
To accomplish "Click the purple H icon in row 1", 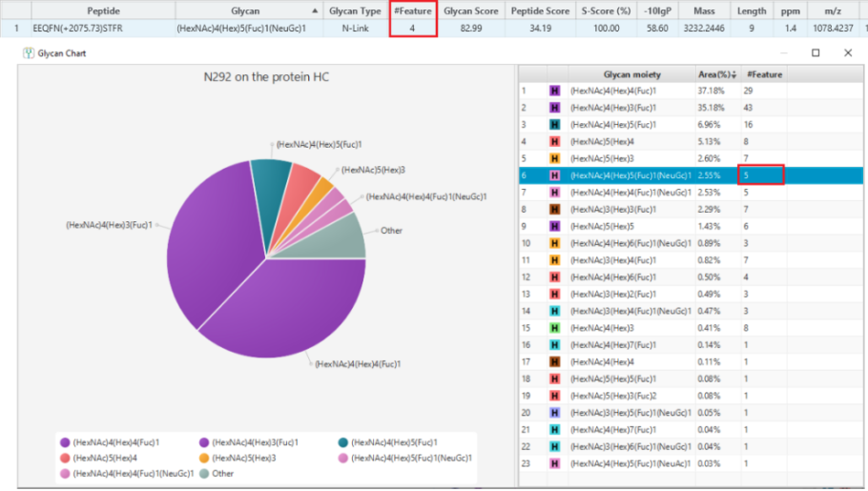I will point(554,91).
